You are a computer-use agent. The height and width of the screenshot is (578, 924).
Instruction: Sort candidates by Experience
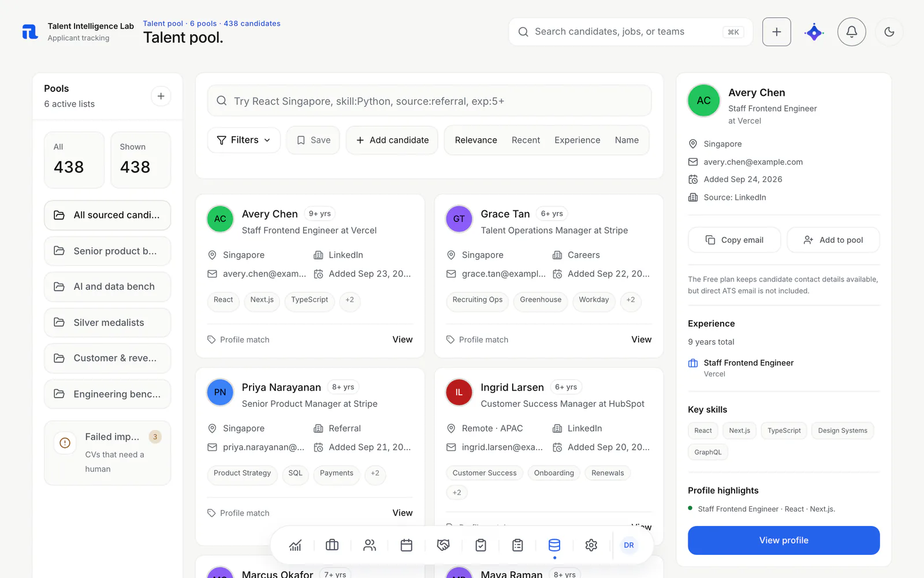pos(577,140)
